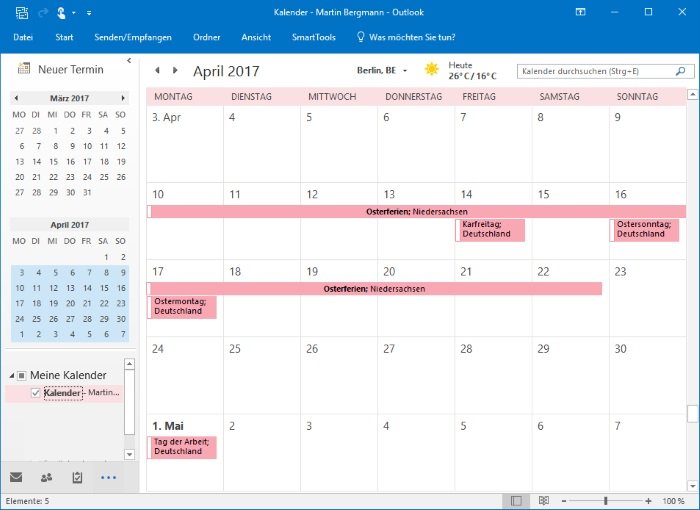
Task: Select day 26 in main calendar
Action: (312, 349)
